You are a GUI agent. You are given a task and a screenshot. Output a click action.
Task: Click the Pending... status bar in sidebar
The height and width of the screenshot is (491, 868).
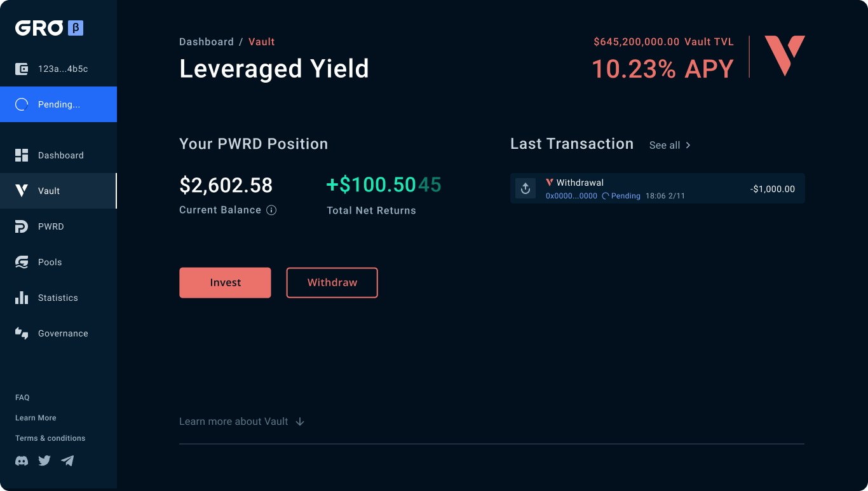coord(58,104)
